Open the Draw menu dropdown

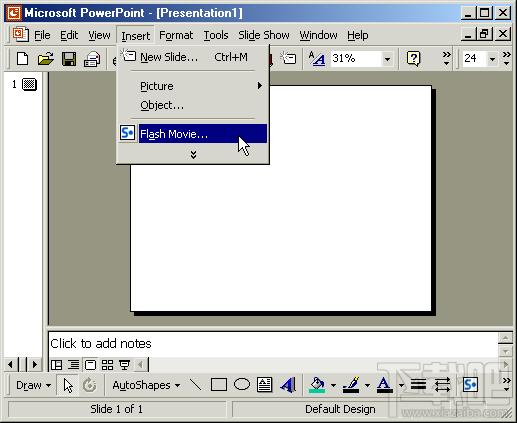(33, 385)
